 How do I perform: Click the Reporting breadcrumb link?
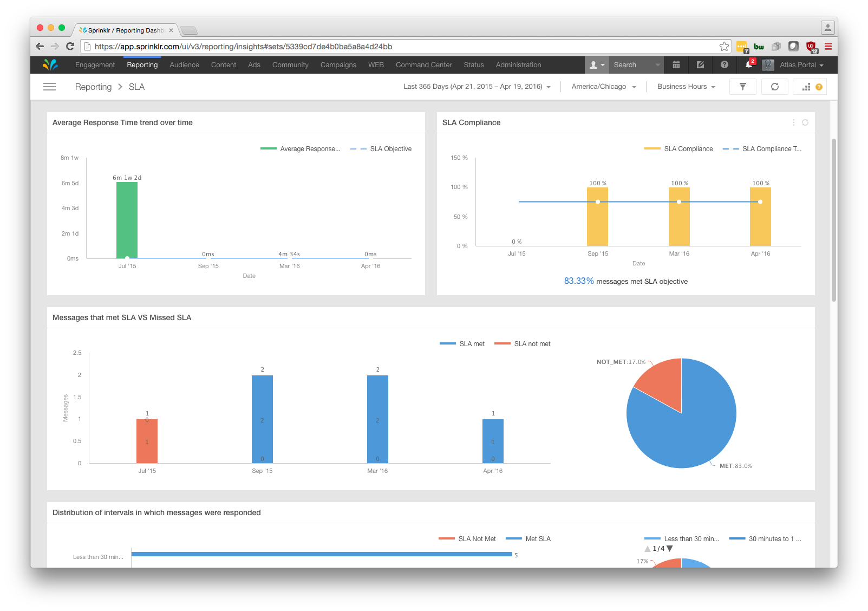(93, 87)
